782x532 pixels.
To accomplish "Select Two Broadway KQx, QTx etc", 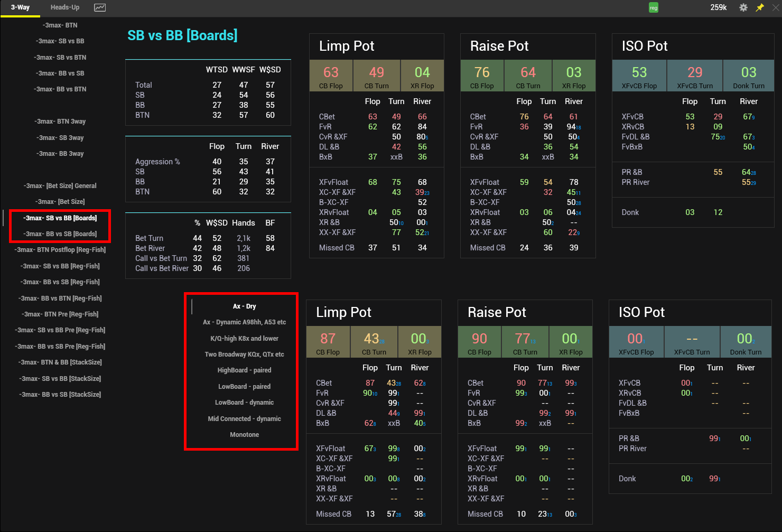I will 244,354.
